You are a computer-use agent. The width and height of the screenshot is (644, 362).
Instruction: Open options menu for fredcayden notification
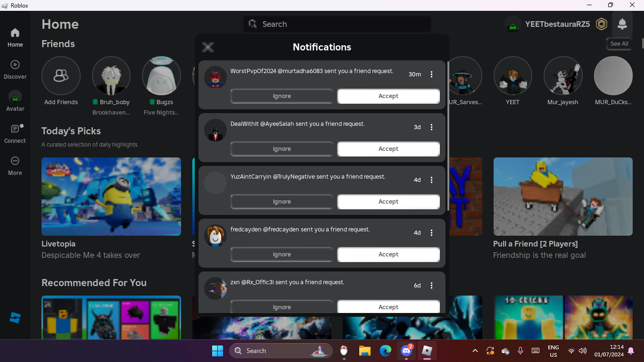tap(431, 233)
